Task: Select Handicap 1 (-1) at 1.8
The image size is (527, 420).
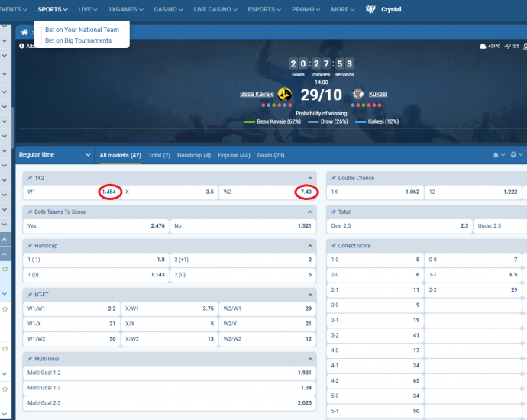Action: click(95, 260)
